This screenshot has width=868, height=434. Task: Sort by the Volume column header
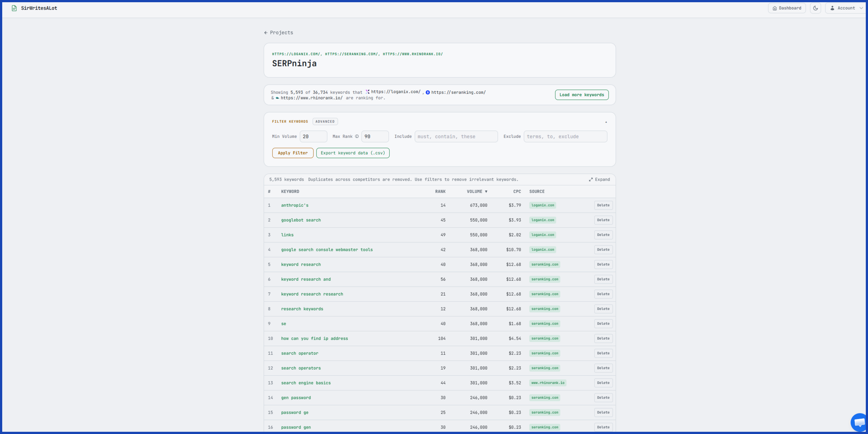tap(477, 192)
